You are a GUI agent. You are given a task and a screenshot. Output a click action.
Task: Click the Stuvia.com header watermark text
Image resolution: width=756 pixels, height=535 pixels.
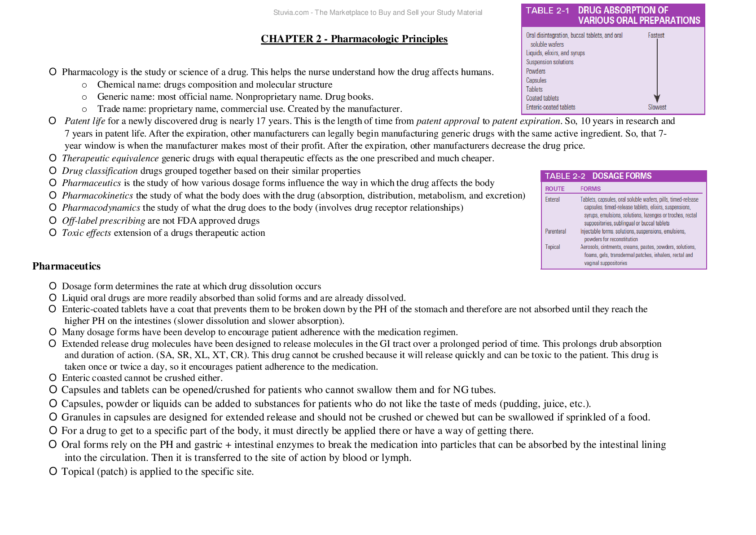coord(378,13)
